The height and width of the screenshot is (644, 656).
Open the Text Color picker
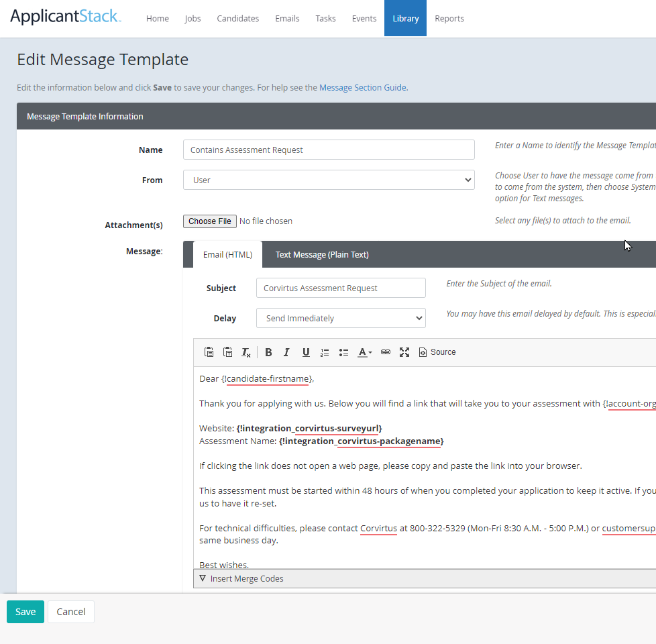click(x=362, y=352)
